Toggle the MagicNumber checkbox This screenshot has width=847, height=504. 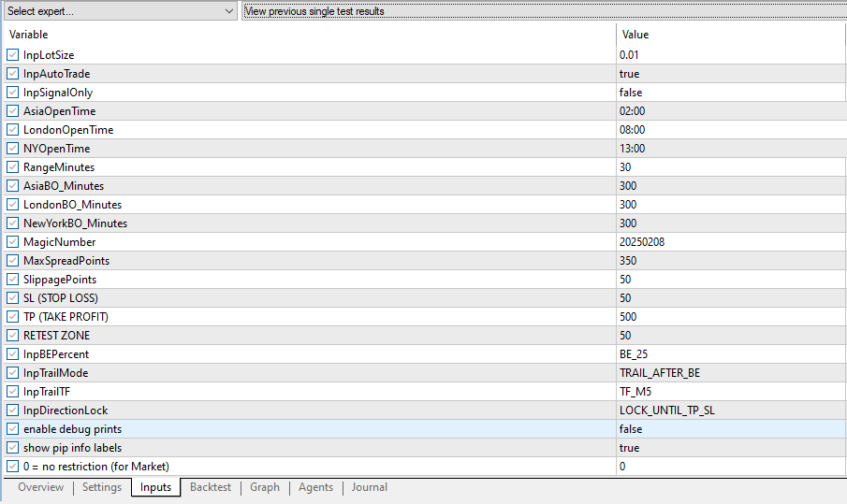pyautogui.click(x=12, y=242)
